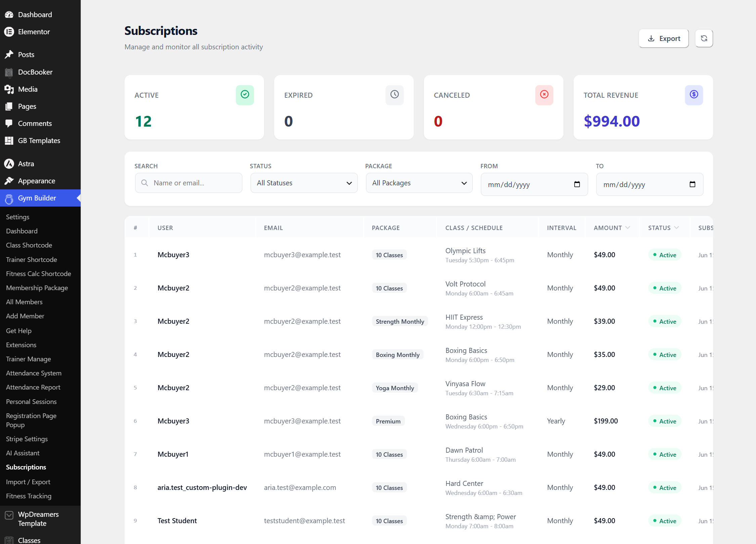Click the Premium package tag
Image resolution: width=756 pixels, height=544 pixels.
[x=388, y=421]
